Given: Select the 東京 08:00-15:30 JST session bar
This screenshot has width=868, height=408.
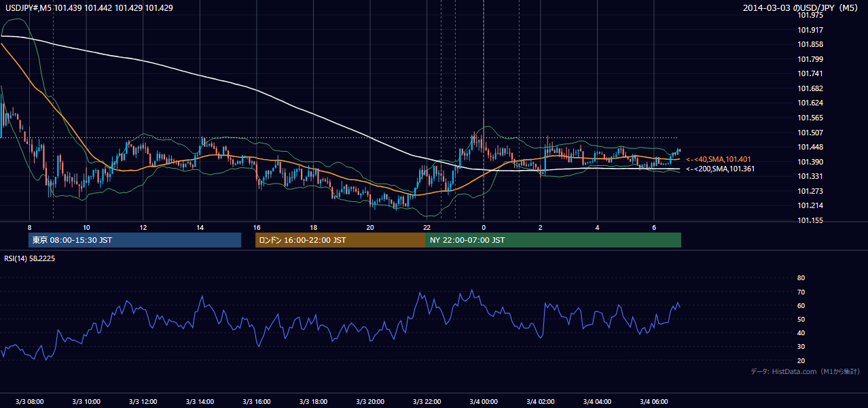Looking at the screenshot, I should point(134,240).
